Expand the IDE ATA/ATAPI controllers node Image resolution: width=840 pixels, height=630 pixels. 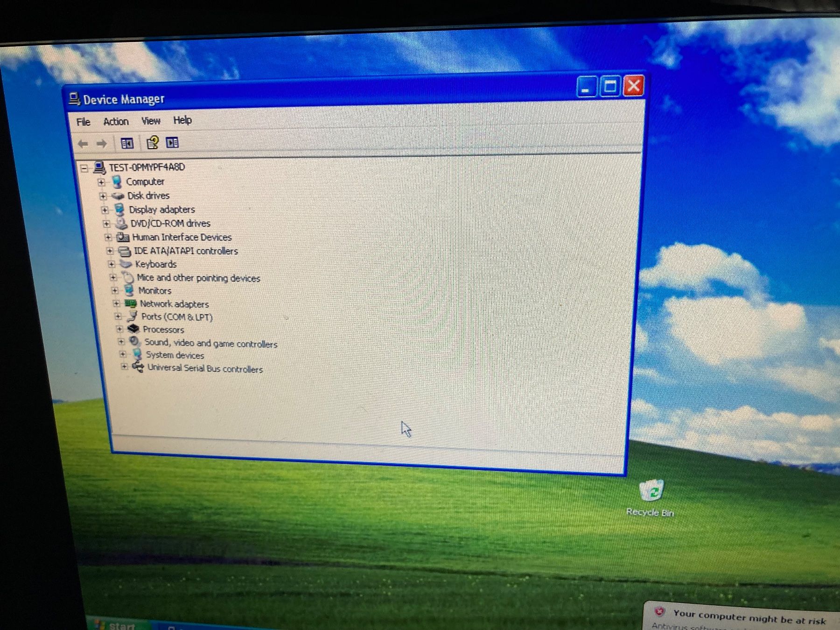click(x=109, y=251)
